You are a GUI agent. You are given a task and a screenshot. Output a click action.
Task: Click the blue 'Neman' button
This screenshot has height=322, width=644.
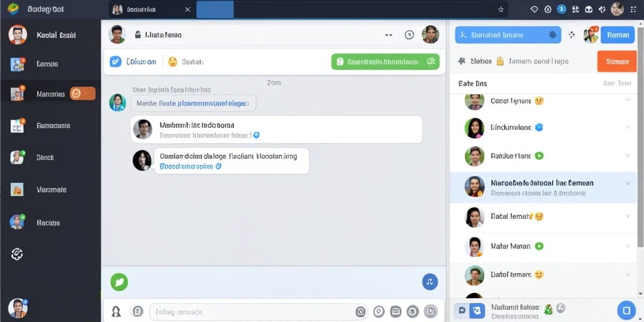618,35
